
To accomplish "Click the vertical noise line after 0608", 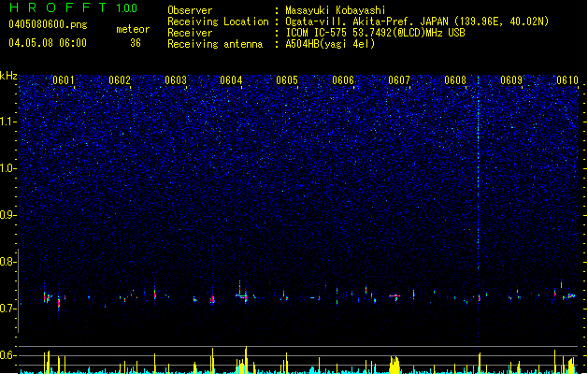I will tap(478, 173).
